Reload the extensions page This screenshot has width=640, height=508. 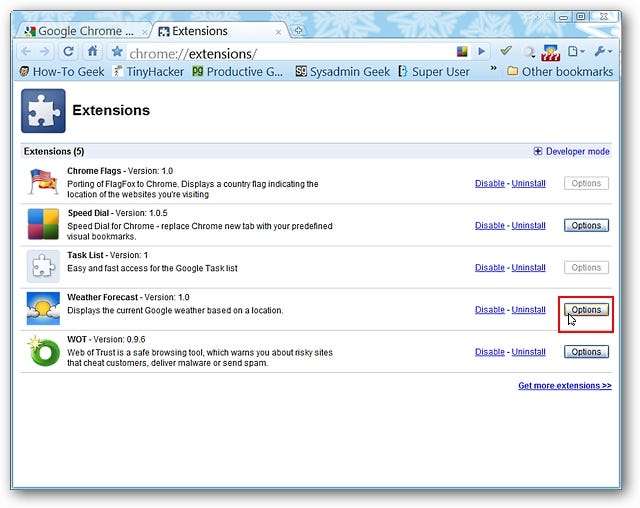68,51
